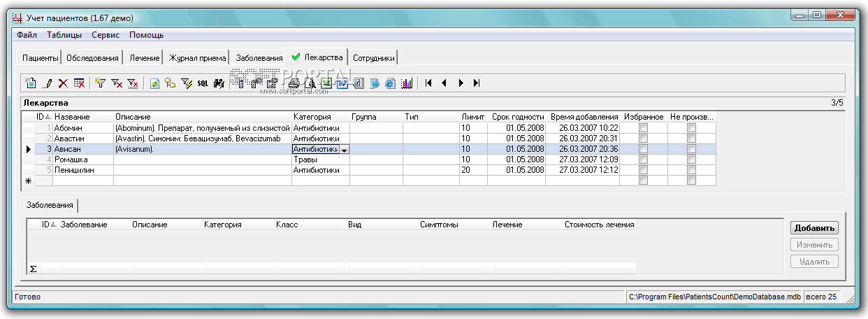Click the new row asterisk marker
868x319 pixels.
coord(29,180)
